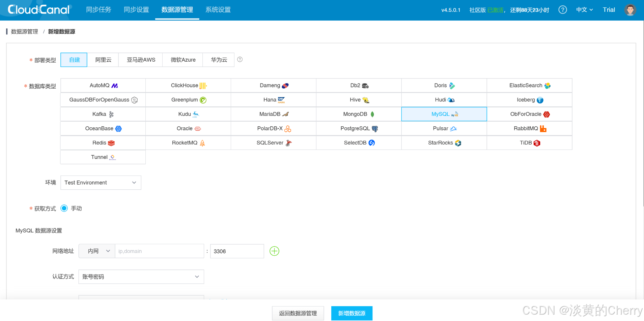
Task: Select RocketMQ database type
Action: point(188,143)
